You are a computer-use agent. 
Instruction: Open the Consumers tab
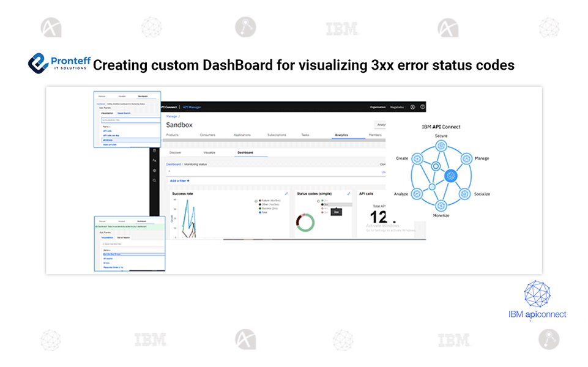pyautogui.click(x=207, y=135)
